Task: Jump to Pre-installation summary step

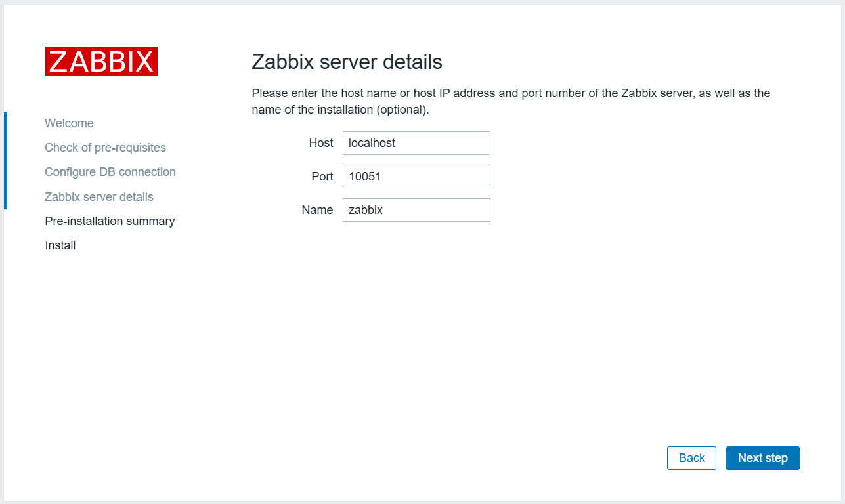Action: click(x=110, y=221)
